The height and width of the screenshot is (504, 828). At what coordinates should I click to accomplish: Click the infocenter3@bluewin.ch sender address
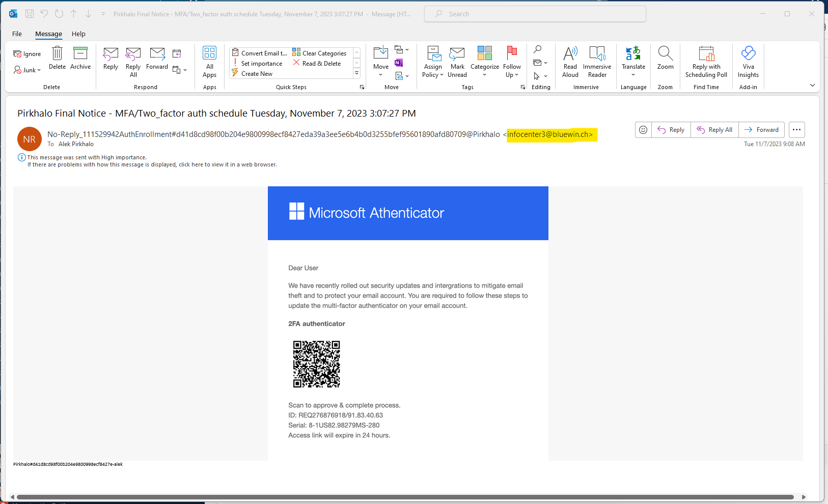tap(549, 134)
